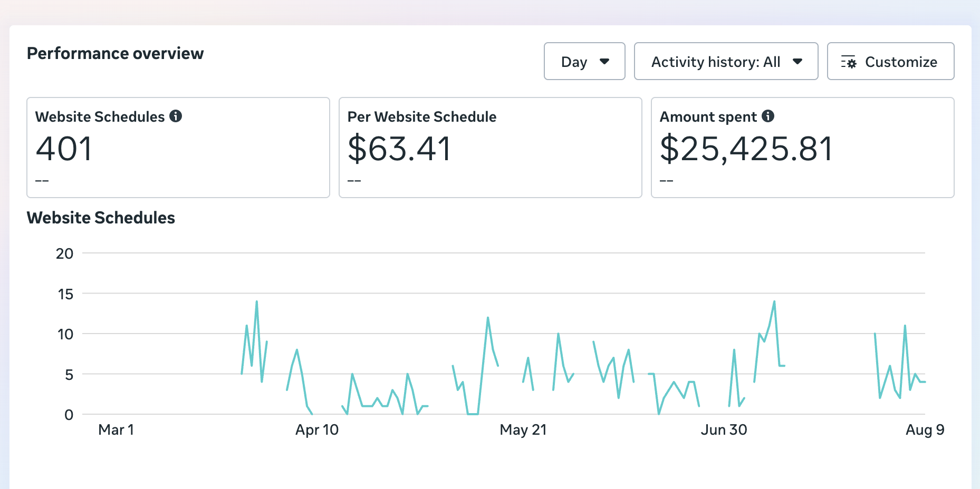
Task: Click the Customize settings icon
Action: pos(849,62)
